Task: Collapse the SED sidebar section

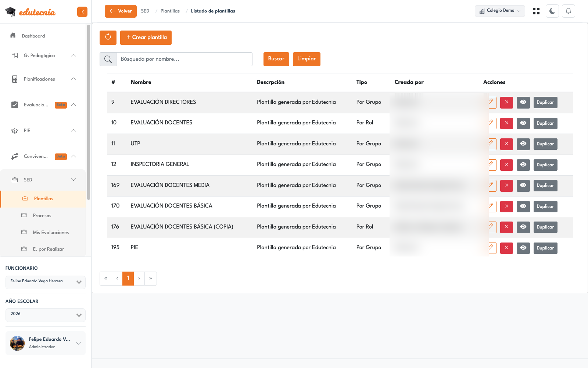Action: (44, 180)
